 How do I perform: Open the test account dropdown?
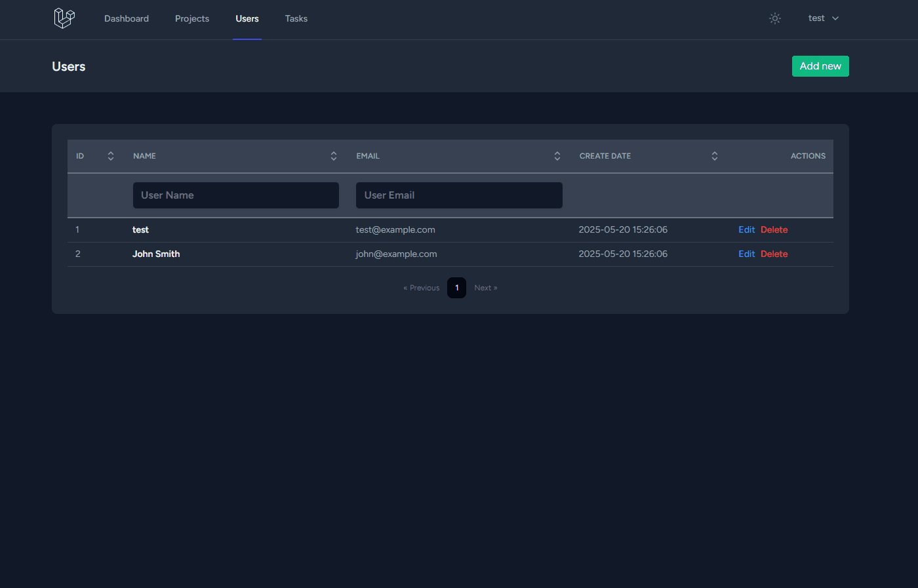coord(816,18)
